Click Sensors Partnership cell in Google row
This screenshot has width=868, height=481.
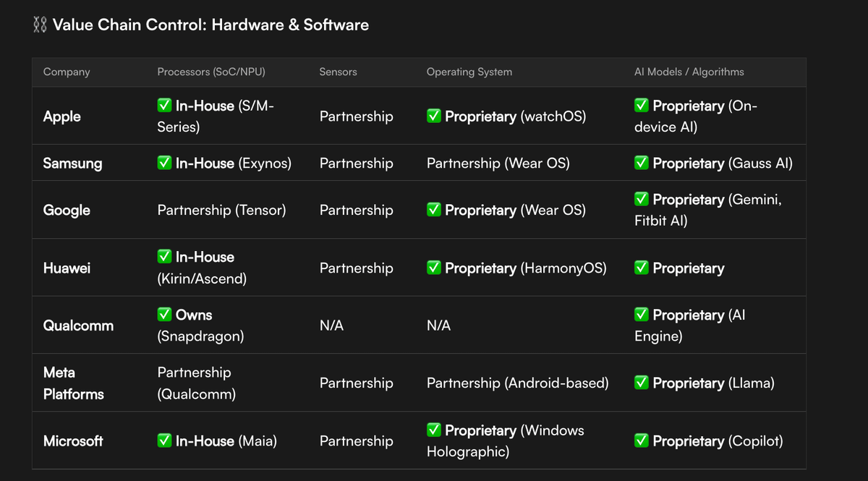coord(357,210)
